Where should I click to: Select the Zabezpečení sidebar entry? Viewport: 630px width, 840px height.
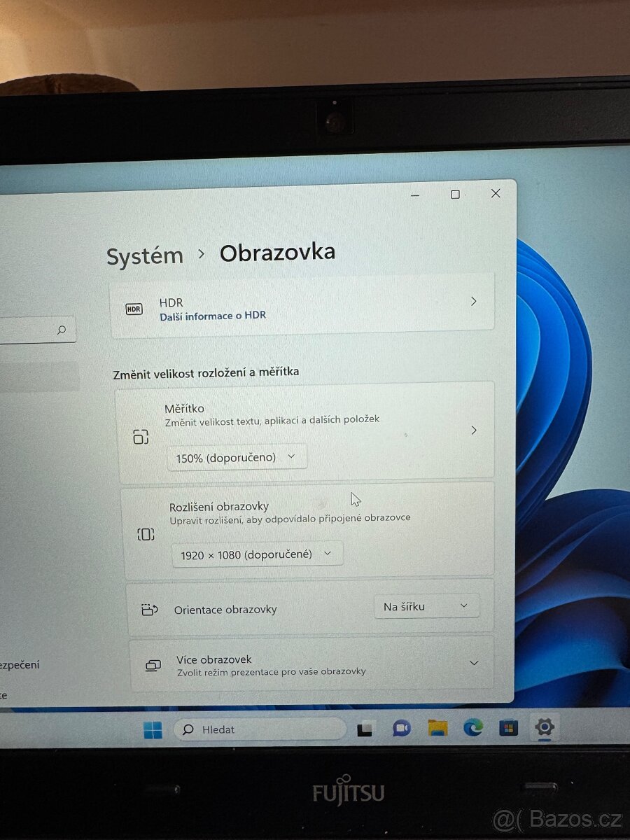pos(21,666)
